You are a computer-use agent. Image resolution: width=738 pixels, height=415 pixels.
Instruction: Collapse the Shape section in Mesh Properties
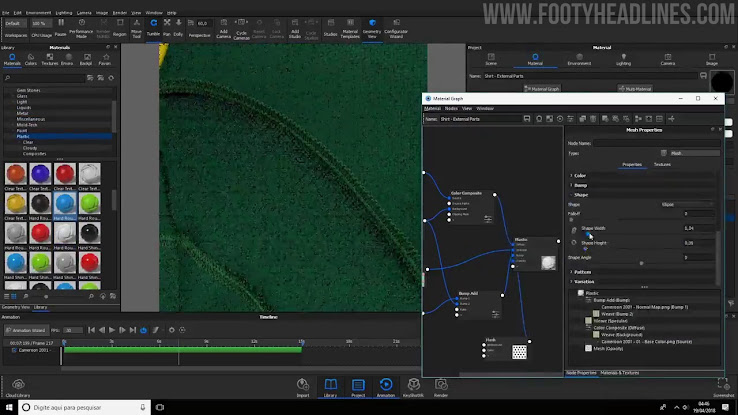tap(580, 195)
